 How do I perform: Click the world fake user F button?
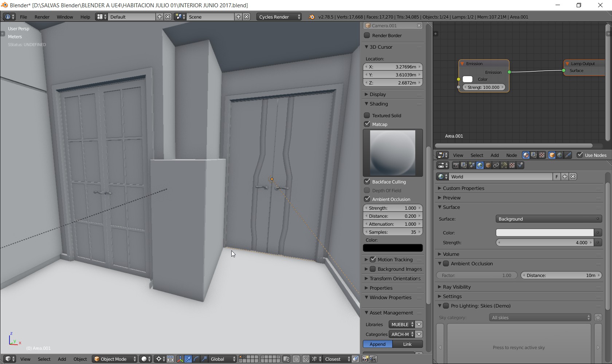pyautogui.click(x=557, y=177)
